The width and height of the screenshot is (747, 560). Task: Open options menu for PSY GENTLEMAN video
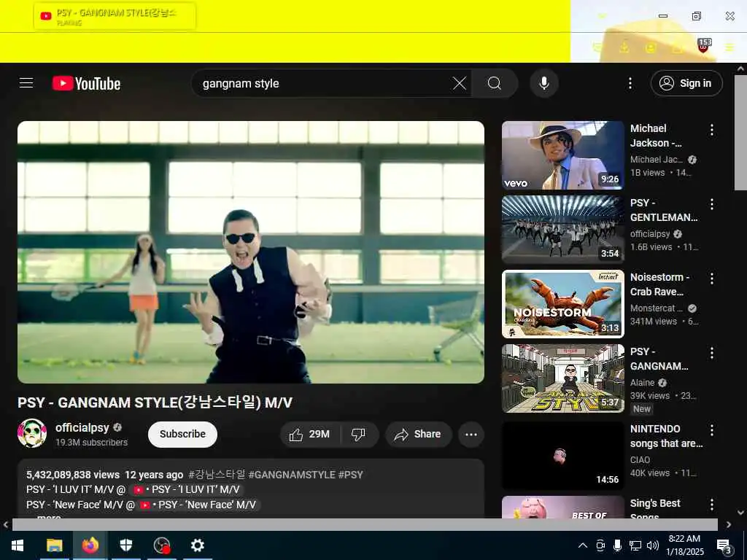click(x=712, y=204)
